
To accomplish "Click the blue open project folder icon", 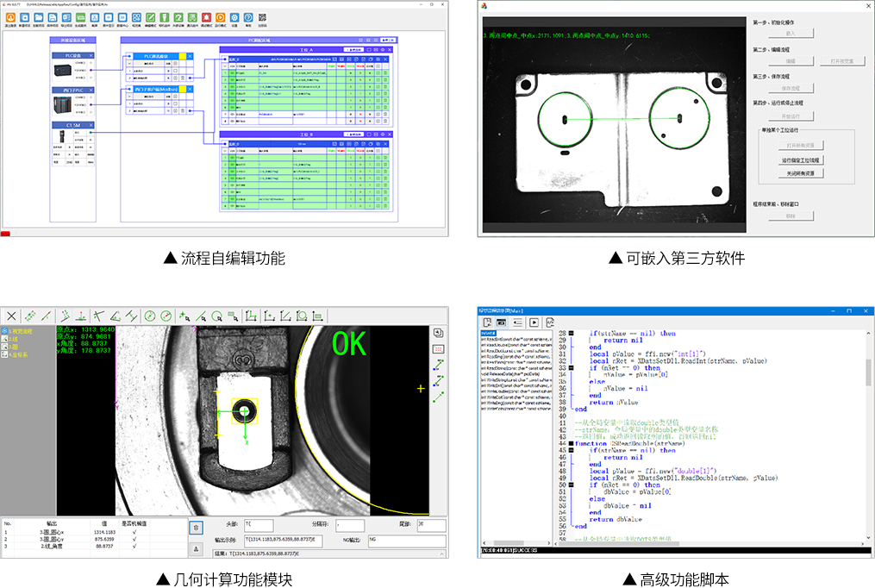I will click(39, 18).
